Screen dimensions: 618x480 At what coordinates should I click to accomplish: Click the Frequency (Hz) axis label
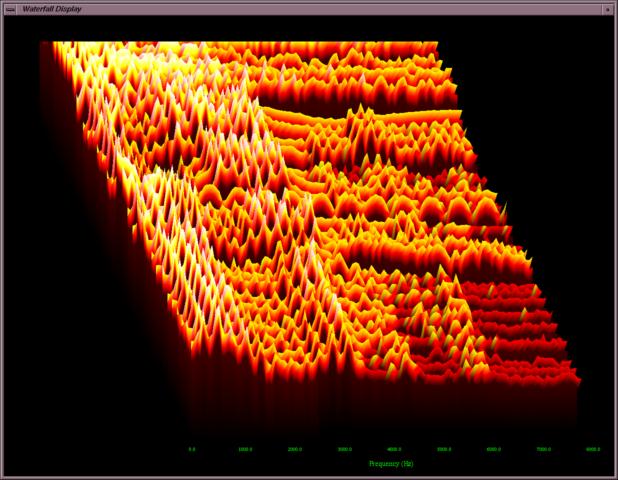[x=391, y=464]
